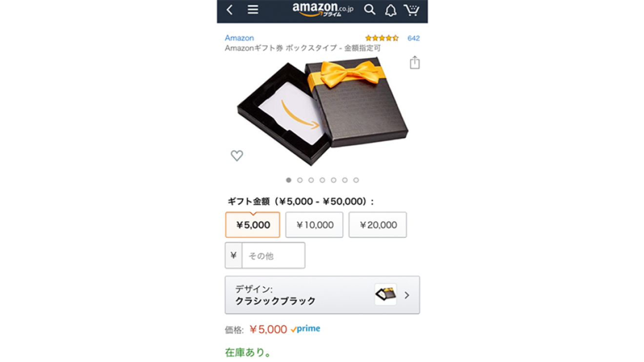Screen dimensions: 644x362
Task: Tap the back arrow icon
Action: 230,10
